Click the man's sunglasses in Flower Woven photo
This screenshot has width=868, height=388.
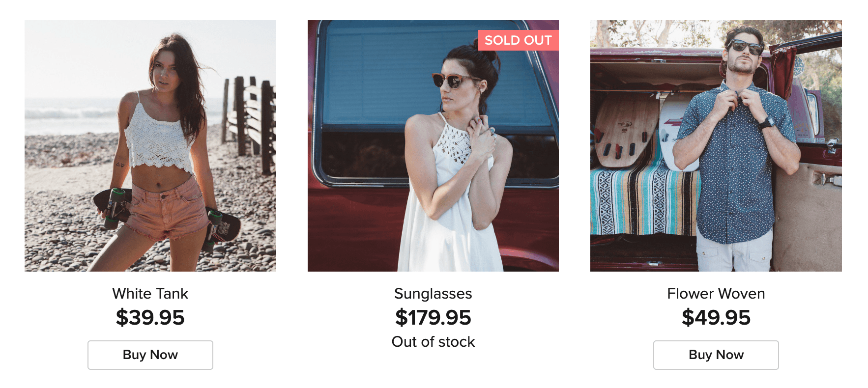pos(746,47)
